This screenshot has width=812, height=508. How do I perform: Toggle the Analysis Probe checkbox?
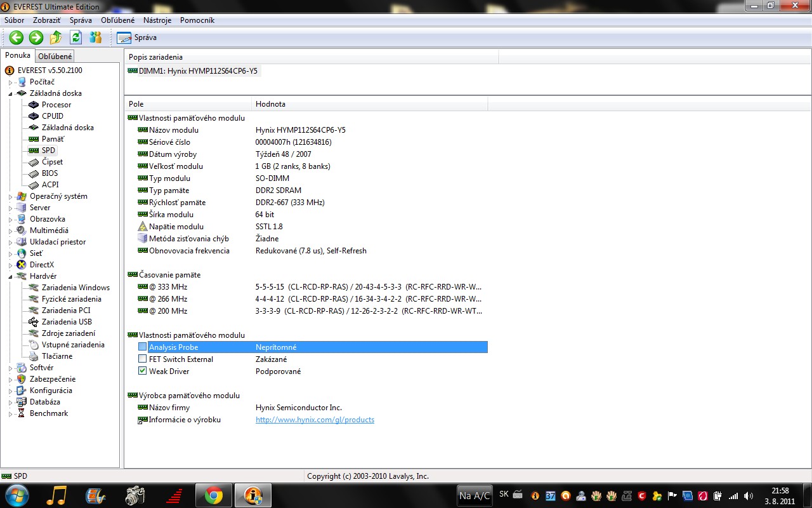coord(142,347)
